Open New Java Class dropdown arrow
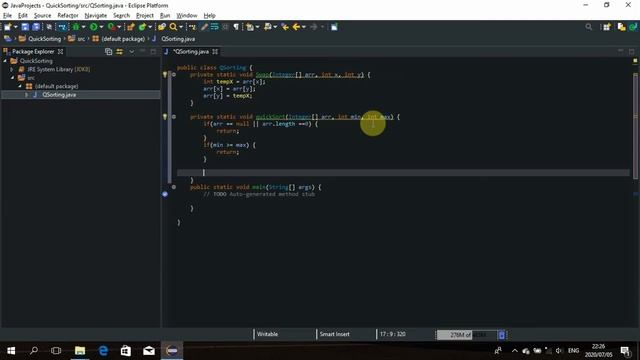Viewport: 640px width, 360px height. coord(150,27)
